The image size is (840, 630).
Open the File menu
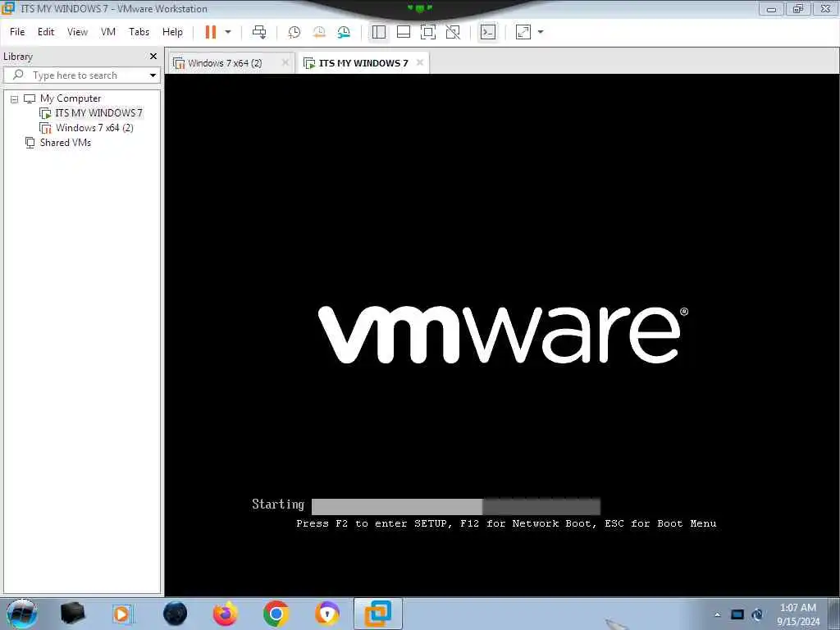(x=17, y=32)
